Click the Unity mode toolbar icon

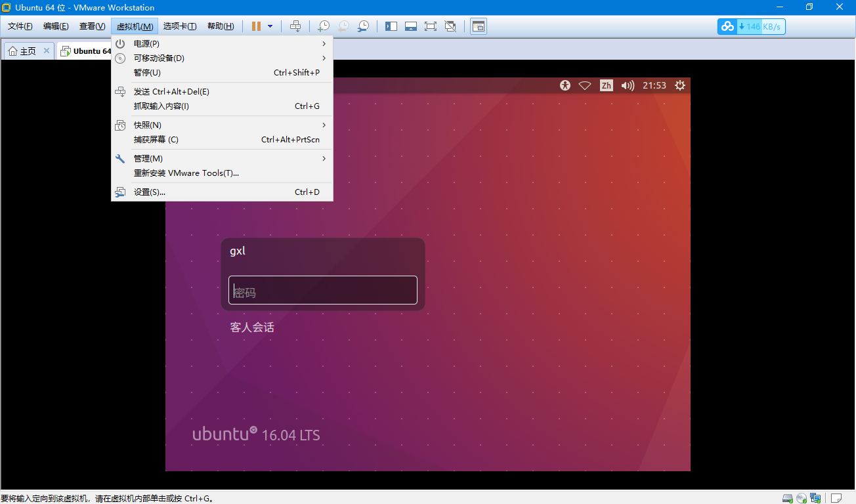coord(450,26)
